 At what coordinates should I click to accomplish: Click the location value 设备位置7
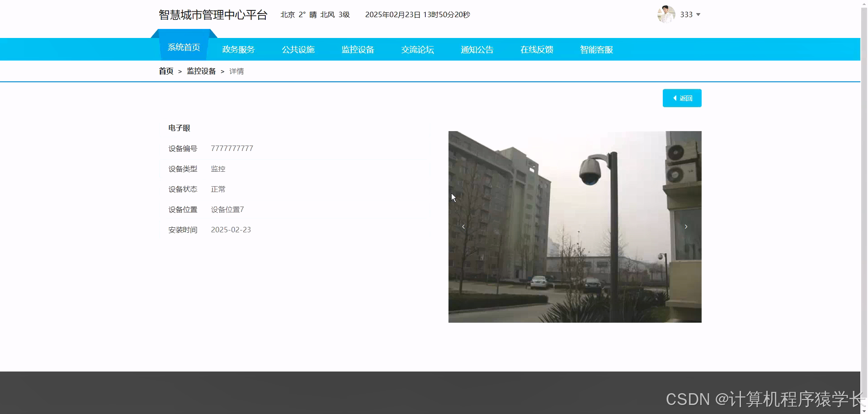227,209
